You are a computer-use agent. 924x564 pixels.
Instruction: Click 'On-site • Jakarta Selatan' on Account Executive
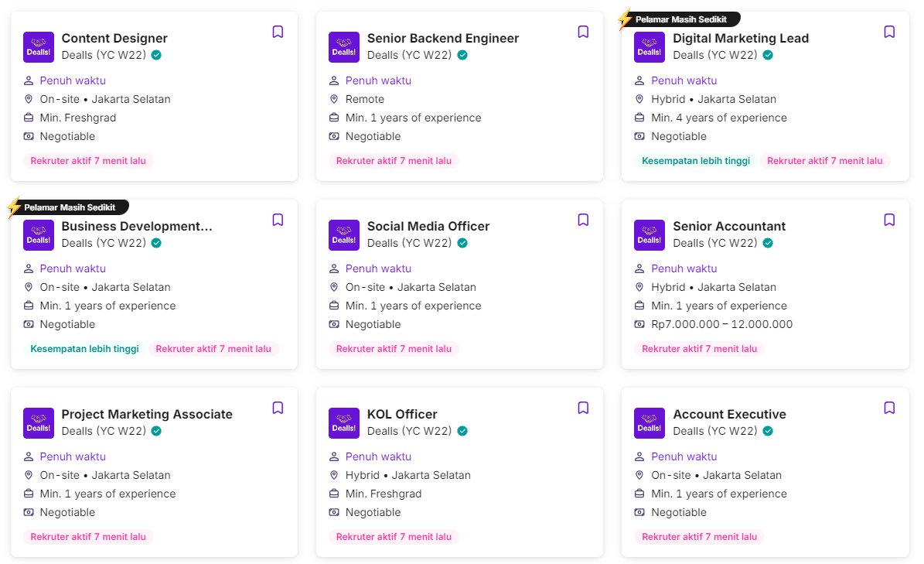click(x=717, y=475)
